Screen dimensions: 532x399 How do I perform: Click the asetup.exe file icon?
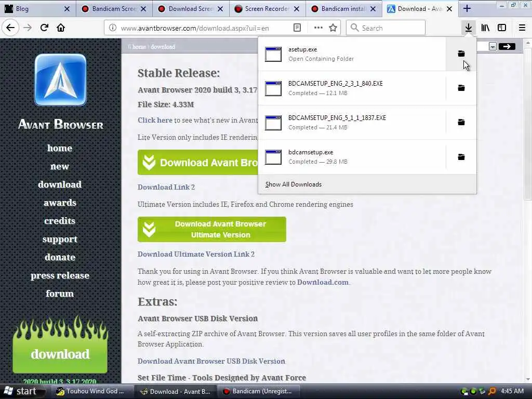tap(273, 54)
